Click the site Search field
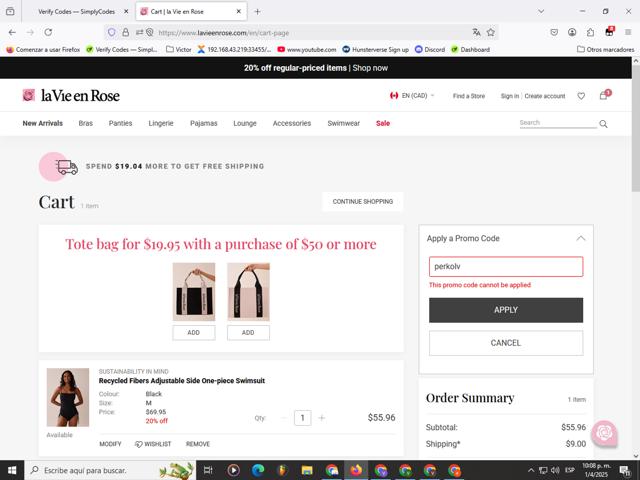 coord(558,123)
